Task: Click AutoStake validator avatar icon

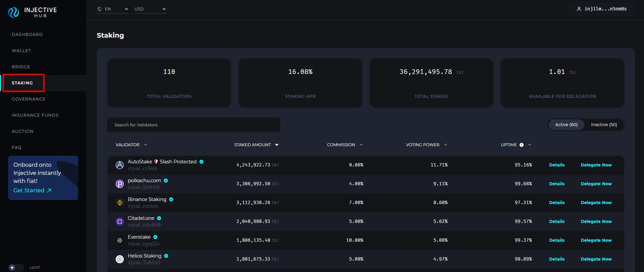Action: coord(120,165)
